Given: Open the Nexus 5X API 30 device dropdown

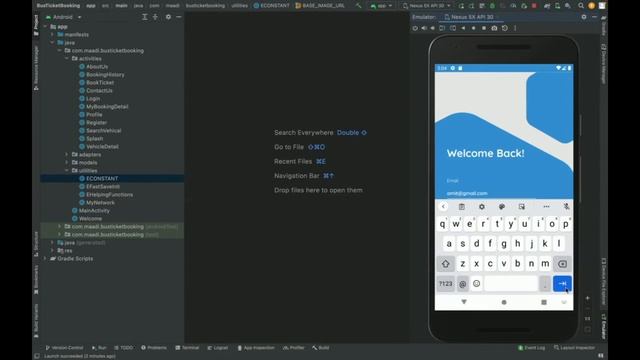Looking at the screenshot, I should pos(426,6).
